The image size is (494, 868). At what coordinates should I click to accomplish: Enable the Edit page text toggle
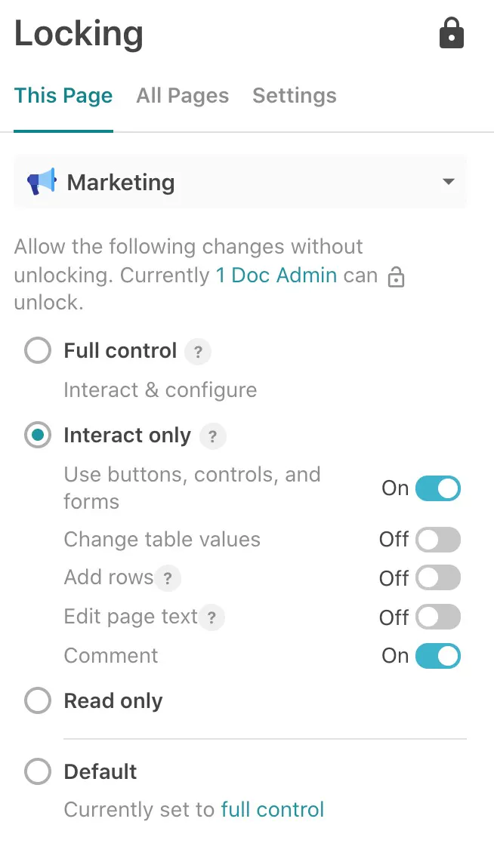438,617
